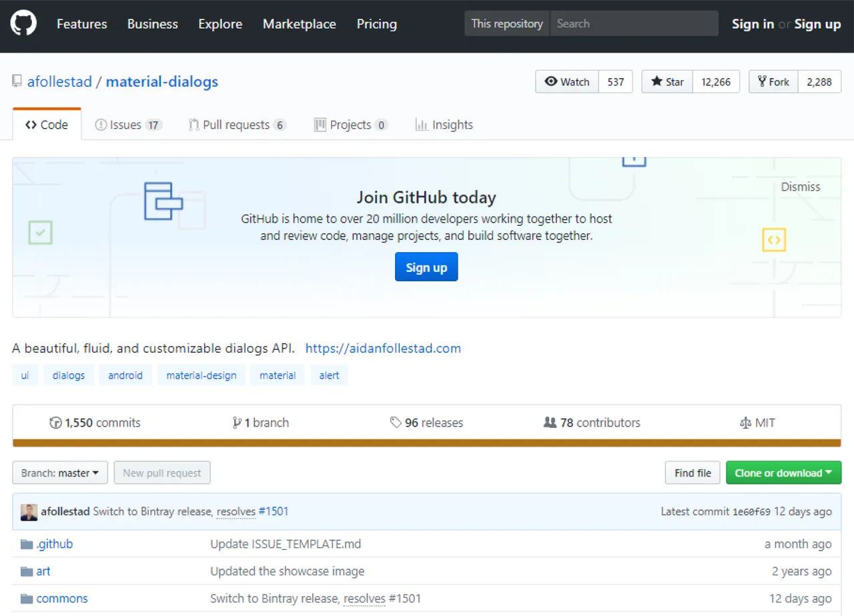Image resolution: width=854 pixels, height=616 pixels.
Task: Click the commons folder icon
Action: point(27,599)
